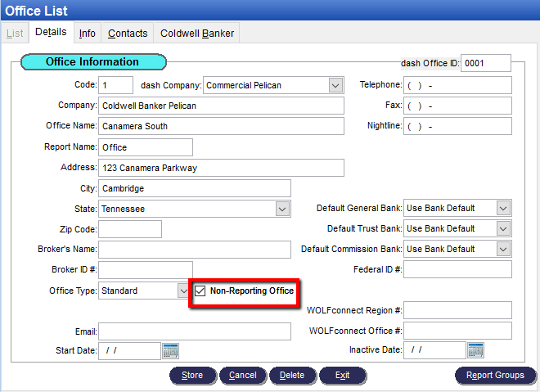The height and width of the screenshot is (392, 540).
Task: Expand the dash Company dropdown
Action: tap(335, 85)
